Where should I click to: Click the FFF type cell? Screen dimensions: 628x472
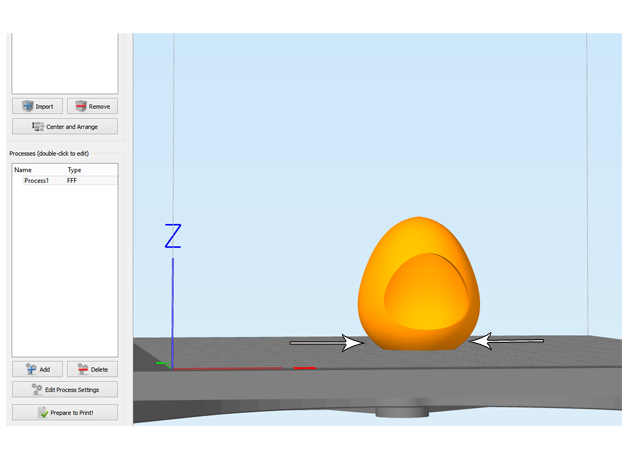pyautogui.click(x=72, y=181)
